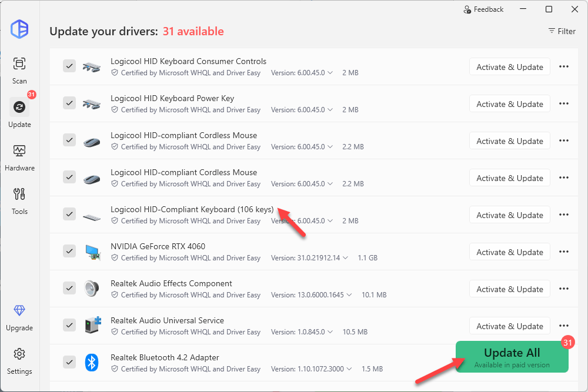The height and width of the screenshot is (392, 588).
Task: Send feedback using the Feedback link
Action: 483,9
